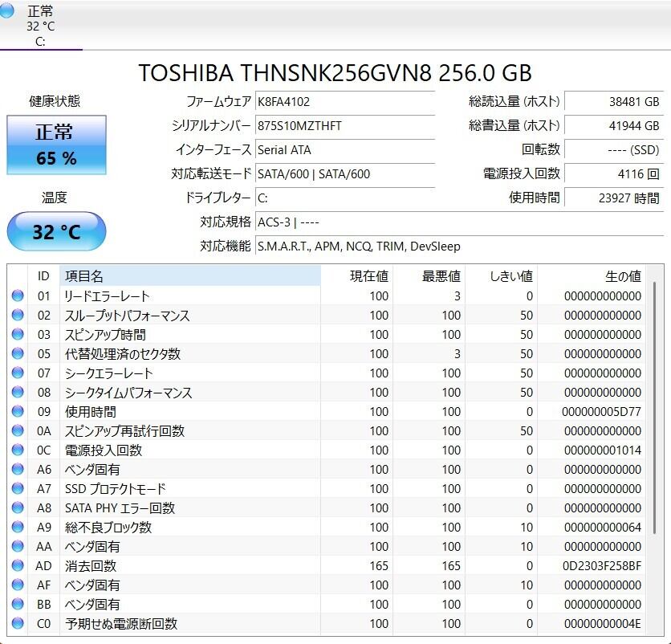The image size is (671, 644).
Task: Click the status icon for row AA
Action: point(18,546)
